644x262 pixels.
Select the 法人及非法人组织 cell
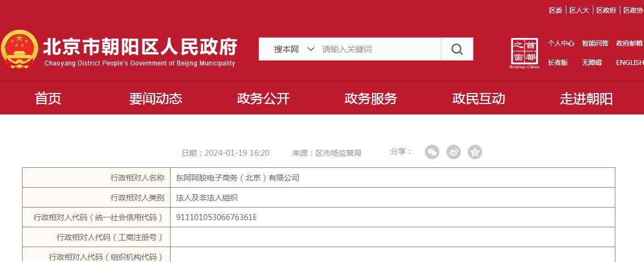[392, 198]
